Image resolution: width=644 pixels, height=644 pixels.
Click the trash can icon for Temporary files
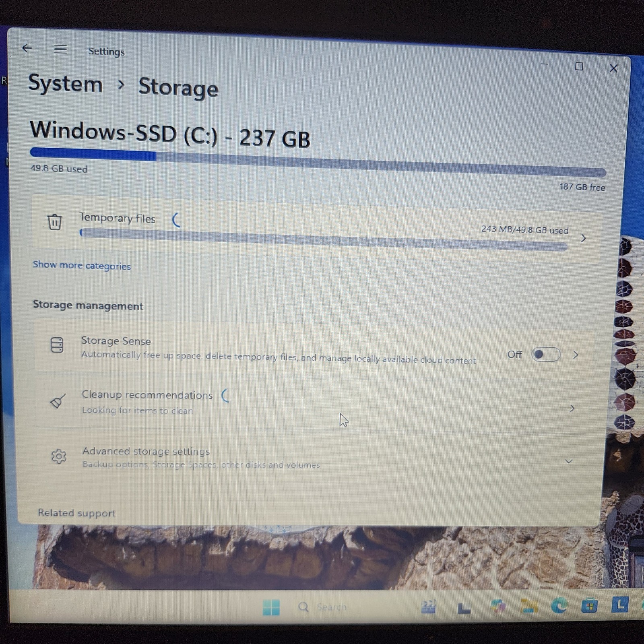point(55,222)
